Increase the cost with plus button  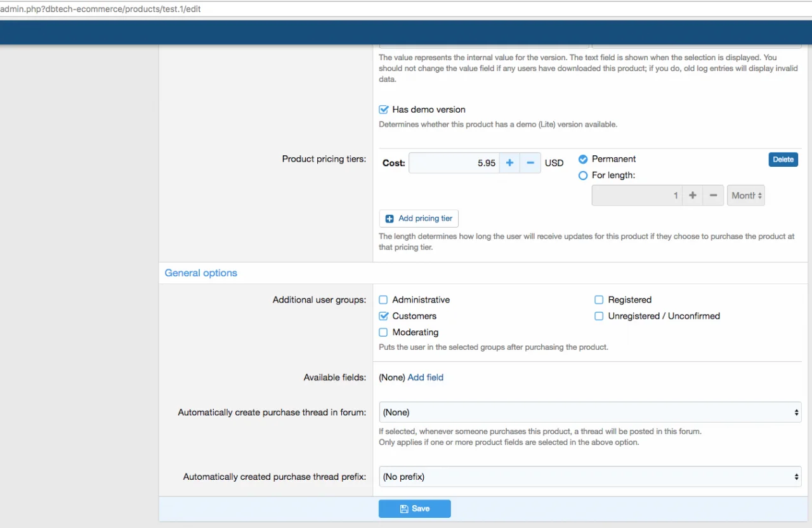(x=509, y=163)
